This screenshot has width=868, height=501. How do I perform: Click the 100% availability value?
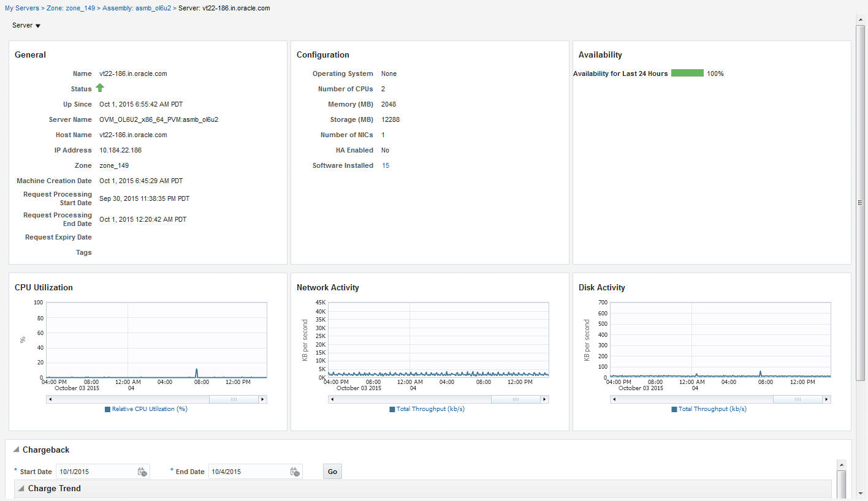715,73
